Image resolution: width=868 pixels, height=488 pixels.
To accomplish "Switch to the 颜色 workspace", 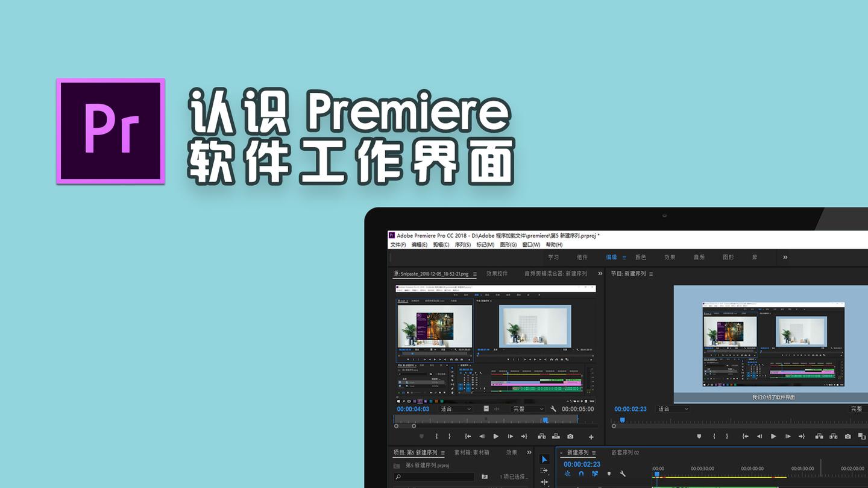I will tap(641, 258).
